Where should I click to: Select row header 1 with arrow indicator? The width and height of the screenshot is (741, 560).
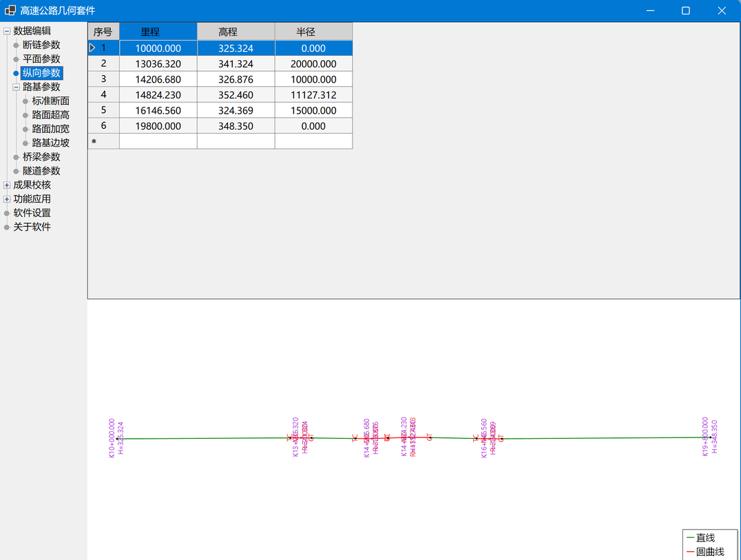tap(103, 48)
